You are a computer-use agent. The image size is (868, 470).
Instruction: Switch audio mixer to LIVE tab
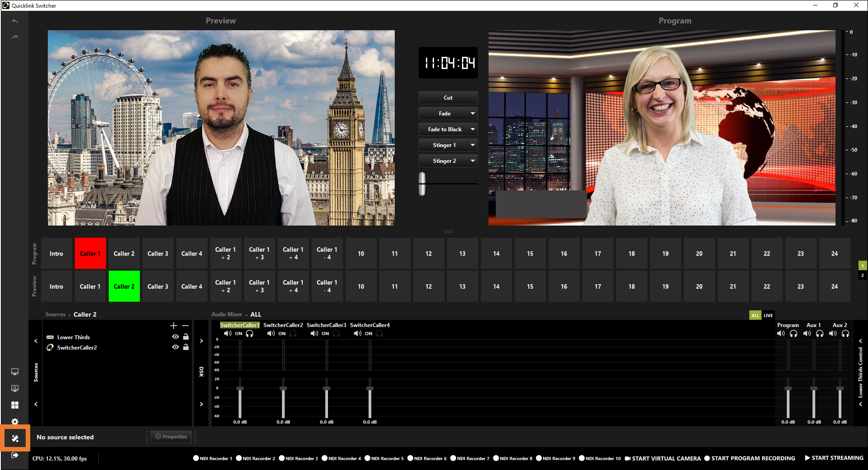pyautogui.click(x=768, y=315)
